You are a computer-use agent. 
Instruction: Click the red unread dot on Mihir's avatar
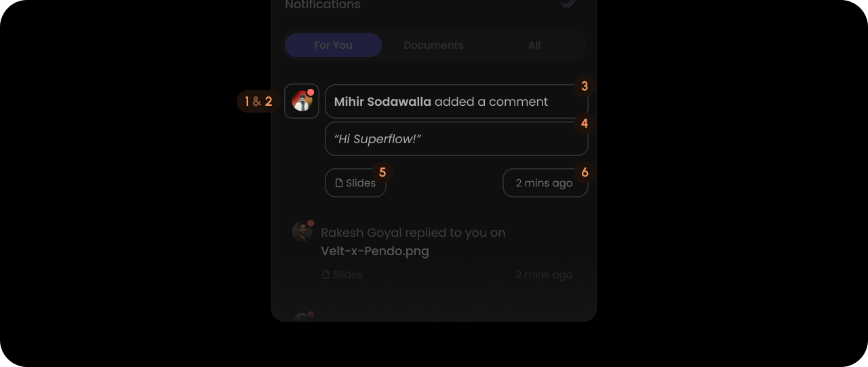pos(311,92)
